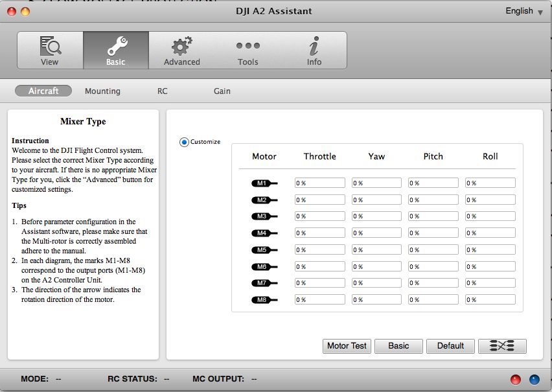Edit the M4 Pitch field

point(433,233)
